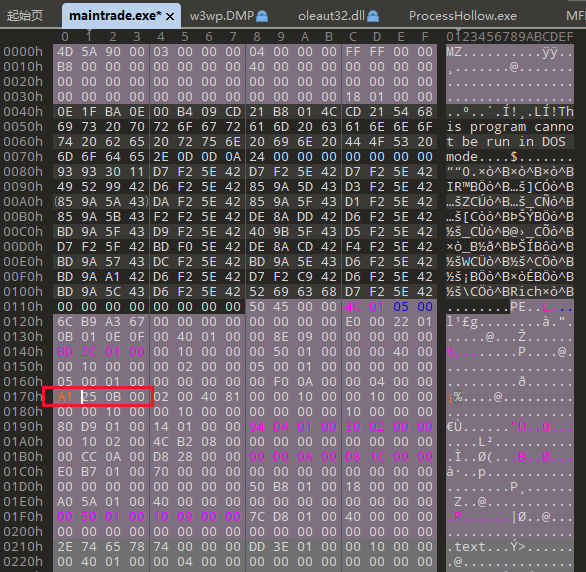Select orange byte A1 in red box
Viewport: 586px width, 572px height.
point(65,397)
